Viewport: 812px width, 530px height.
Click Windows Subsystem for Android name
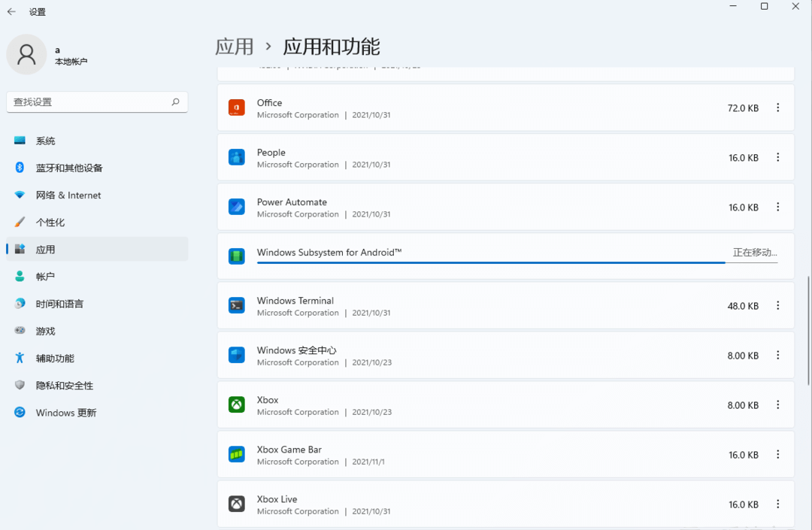pos(329,252)
